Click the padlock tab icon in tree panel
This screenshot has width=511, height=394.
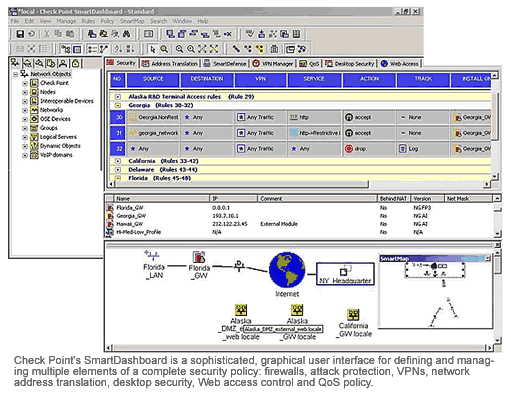point(76,63)
